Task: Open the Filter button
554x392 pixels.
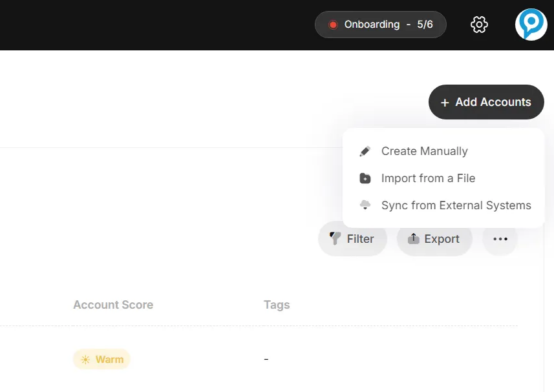Action: pyautogui.click(x=352, y=239)
